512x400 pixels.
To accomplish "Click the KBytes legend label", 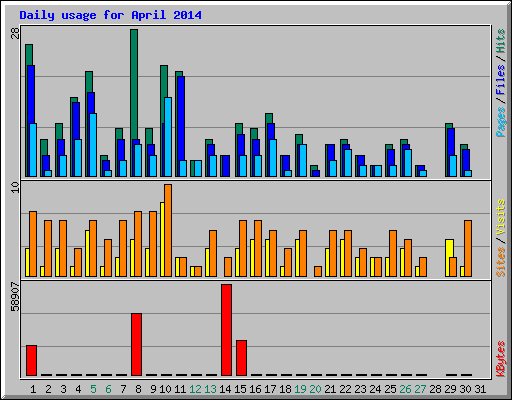I will point(500,359).
